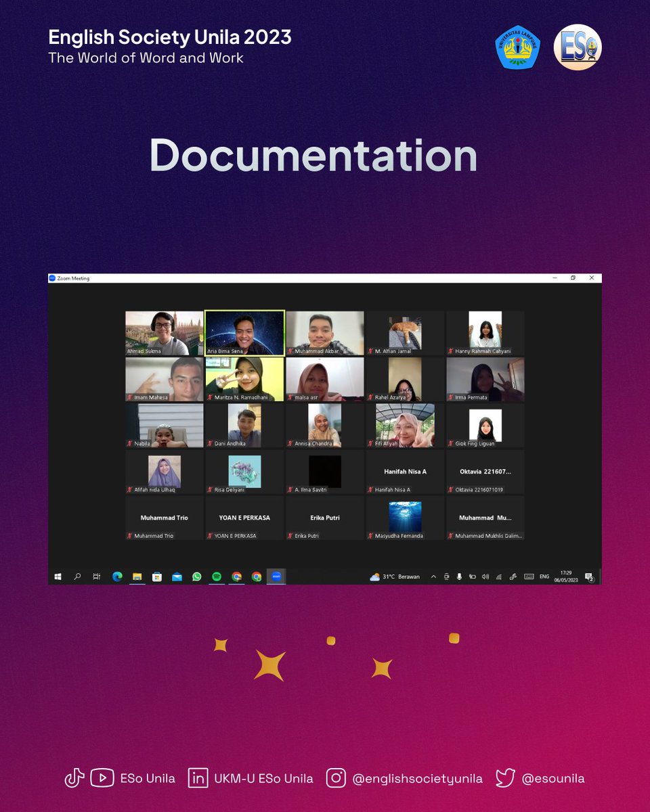Image resolution: width=650 pixels, height=812 pixels.
Task: Select Erika Putri's tile
Action: click(325, 518)
